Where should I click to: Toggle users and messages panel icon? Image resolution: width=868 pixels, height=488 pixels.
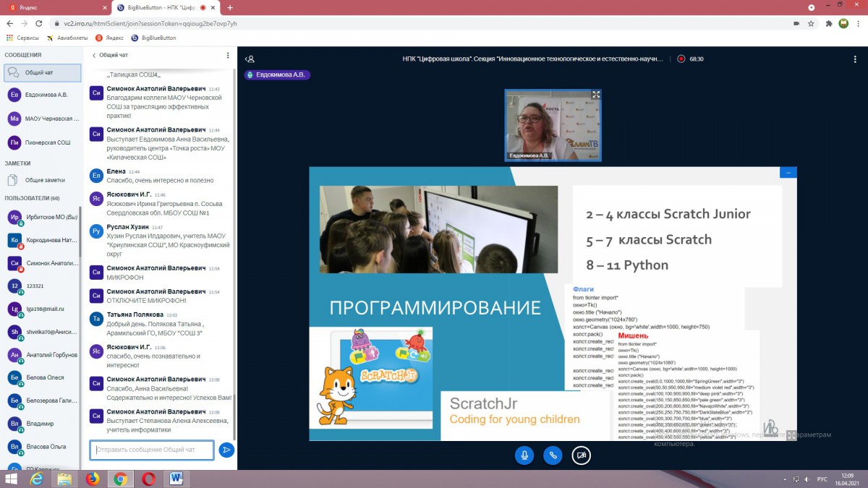click(x=250, y=59)
